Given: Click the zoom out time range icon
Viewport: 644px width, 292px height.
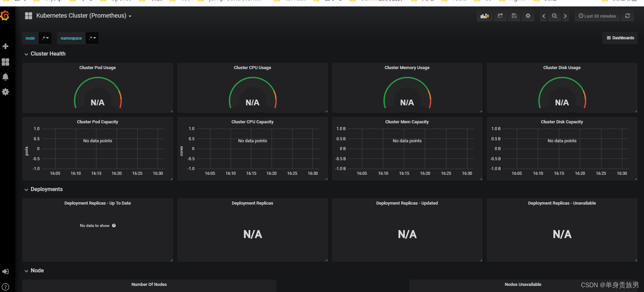Looking at the screenshot, I should coord(554,16).
